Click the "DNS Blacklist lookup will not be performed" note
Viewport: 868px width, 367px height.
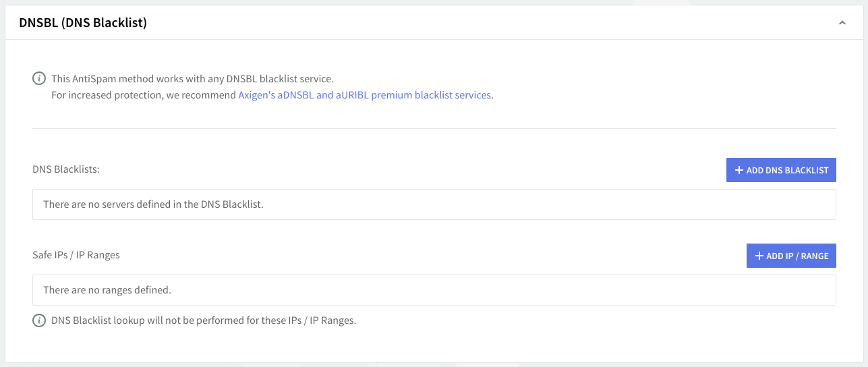pos(204,320)
